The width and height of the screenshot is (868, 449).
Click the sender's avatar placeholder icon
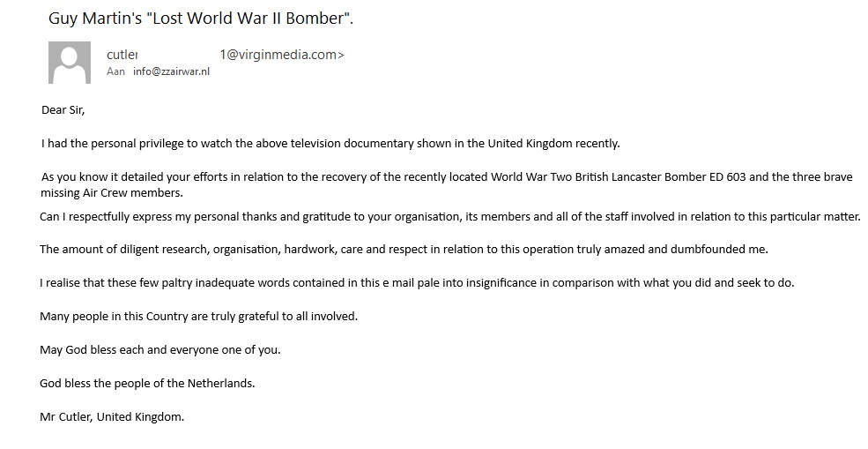70,62
